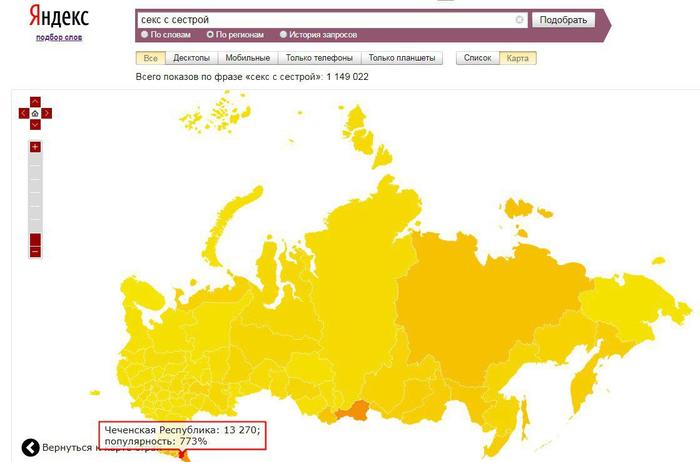Pan the map right with arrow
The width and height of the screenshot is (700, 462).
click(x=47, y=113)
